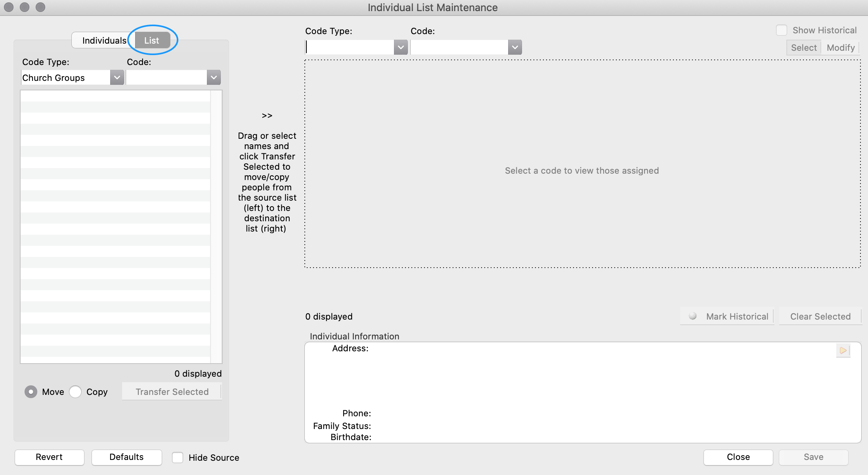The height and width of the screenshot is (475, 868).
Task: Expand the Church Groups code type dropdown
Action: 117,78
